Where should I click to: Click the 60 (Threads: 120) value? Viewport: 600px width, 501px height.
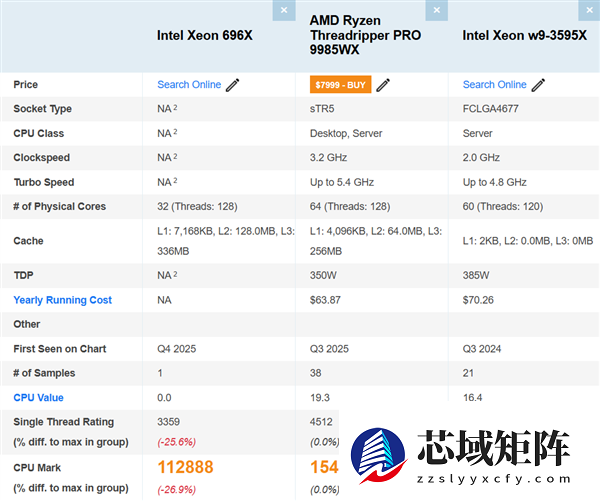pos(503,207)
